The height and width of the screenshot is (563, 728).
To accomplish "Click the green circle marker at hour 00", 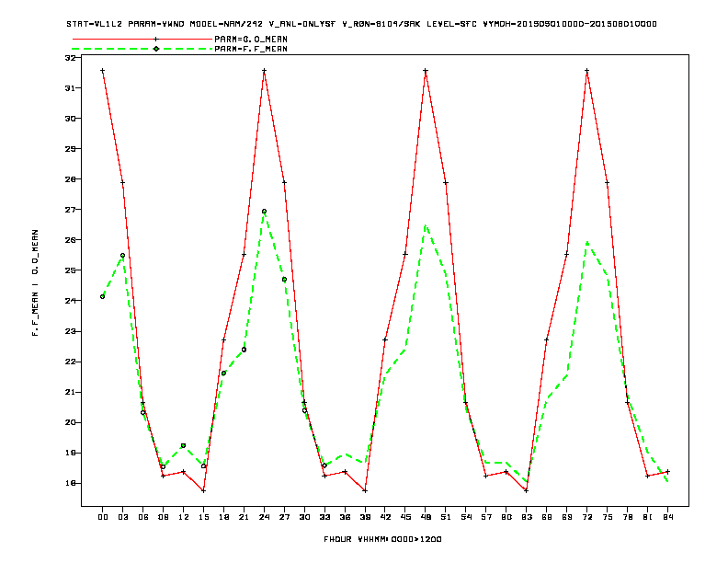I will [x=103, y=296].
